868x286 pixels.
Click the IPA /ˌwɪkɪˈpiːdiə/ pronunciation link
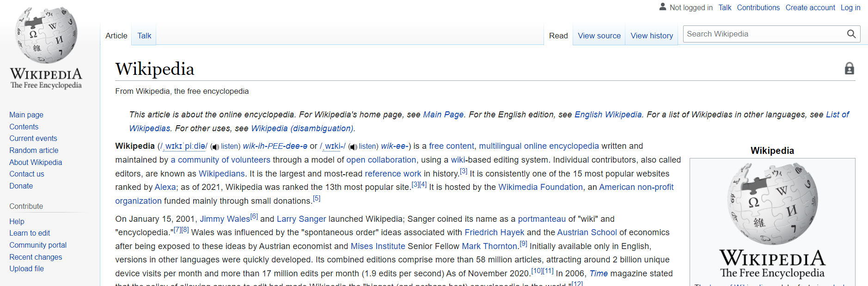(x=183, y=146)
